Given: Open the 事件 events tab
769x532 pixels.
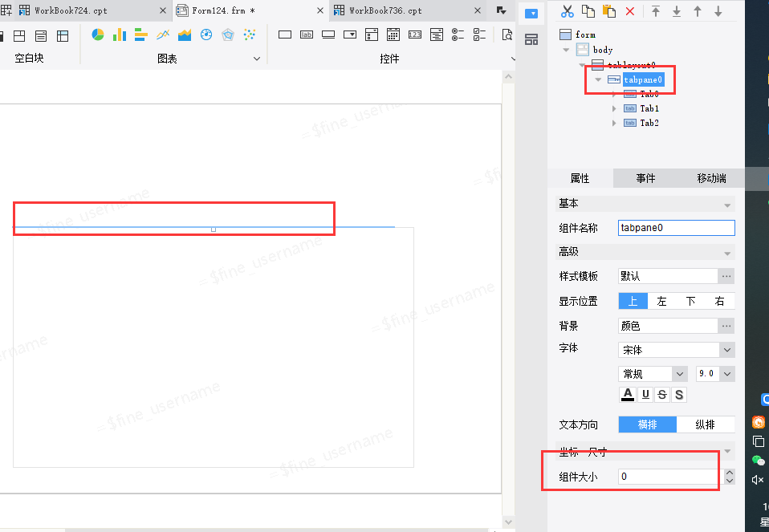Looking at the screenshot, I should (x=645, y=178).
